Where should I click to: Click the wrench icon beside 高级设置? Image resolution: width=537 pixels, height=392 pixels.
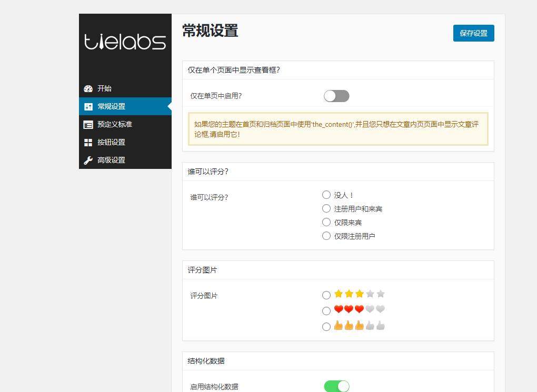tap(88, 160)
